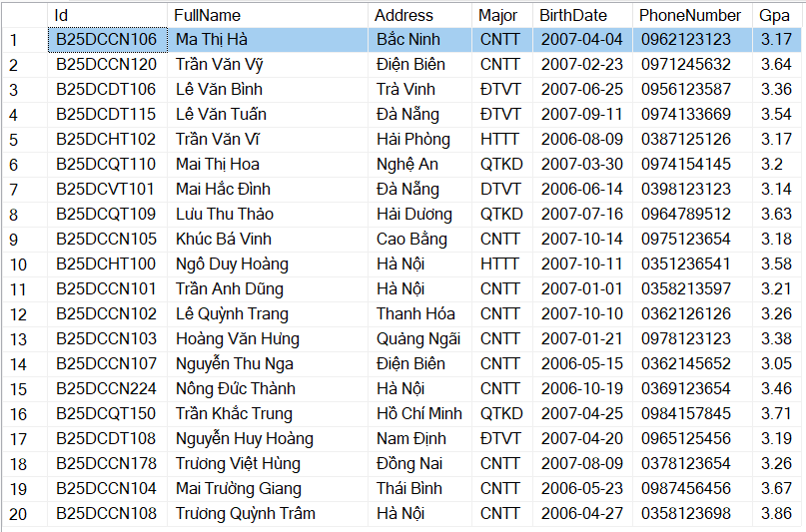Click the FullName column header

tap(268, 15)
